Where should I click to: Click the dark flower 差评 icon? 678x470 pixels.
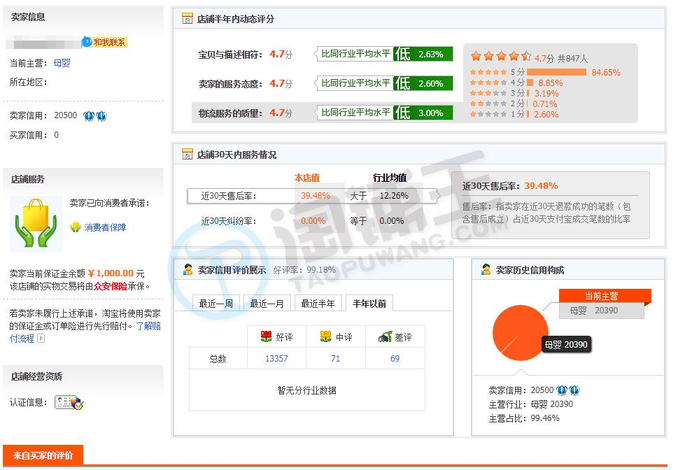click(x=385, y=337)
